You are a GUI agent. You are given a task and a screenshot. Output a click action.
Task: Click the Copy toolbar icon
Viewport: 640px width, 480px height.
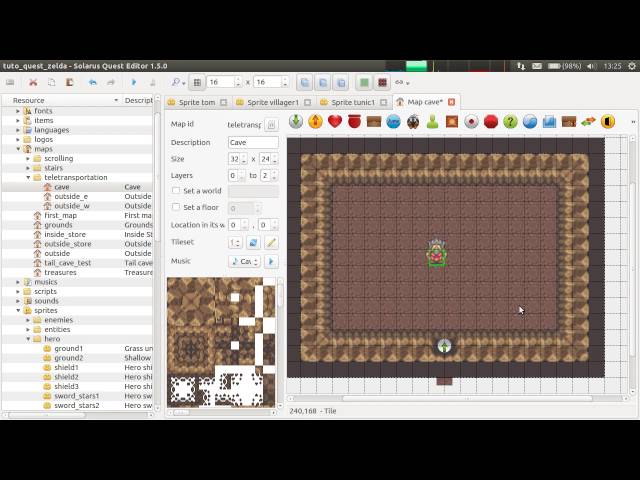pos(51,82)
